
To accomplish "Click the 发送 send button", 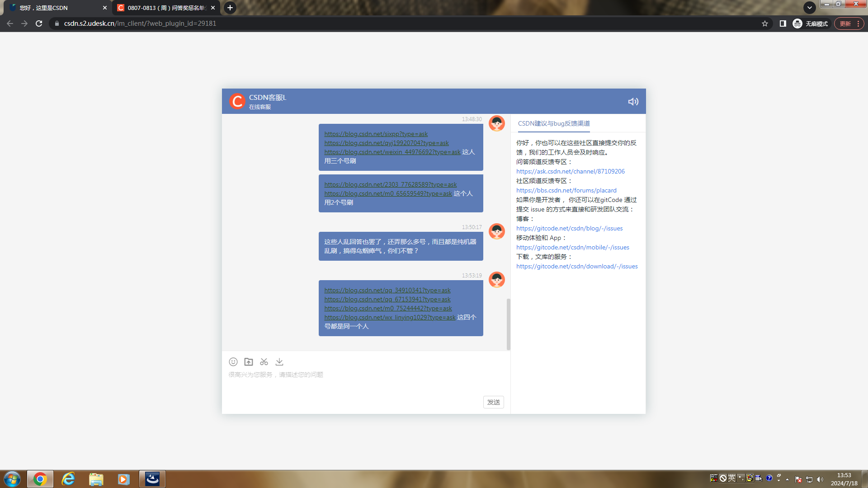I will [493, 402].
